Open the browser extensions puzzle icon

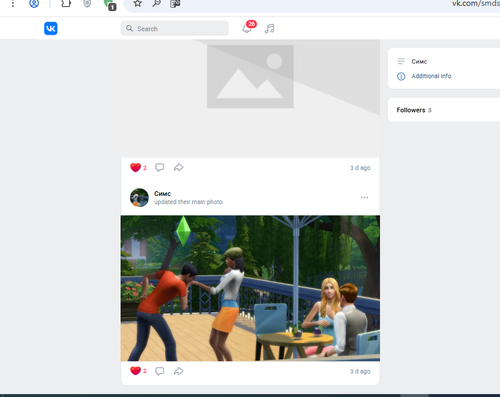(66, 3)
